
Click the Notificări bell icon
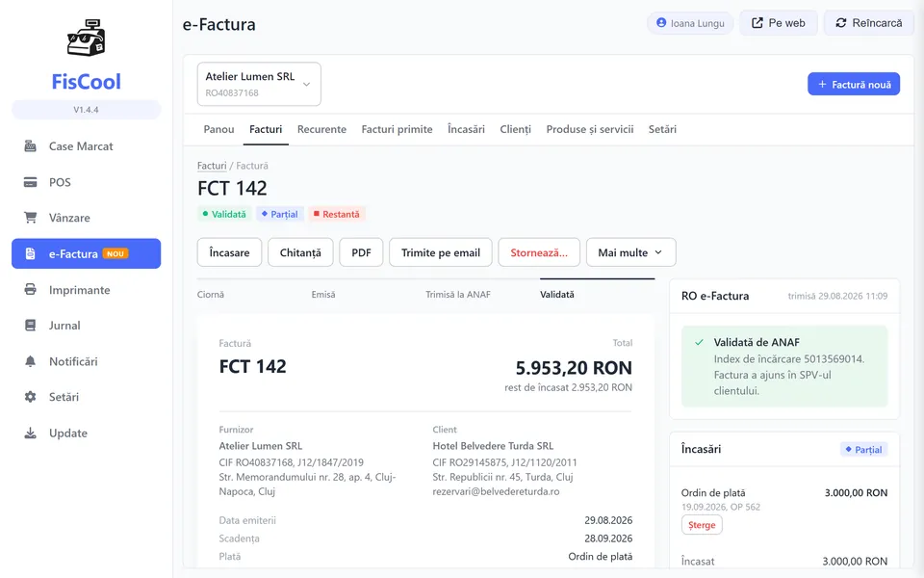coord(30,361)
